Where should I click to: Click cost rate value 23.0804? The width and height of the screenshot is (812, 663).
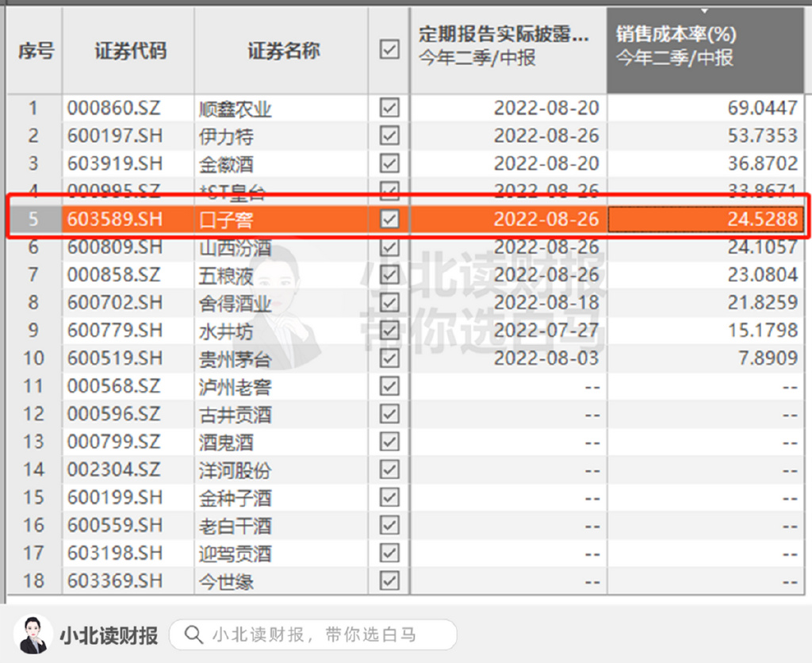pos(762,275)
